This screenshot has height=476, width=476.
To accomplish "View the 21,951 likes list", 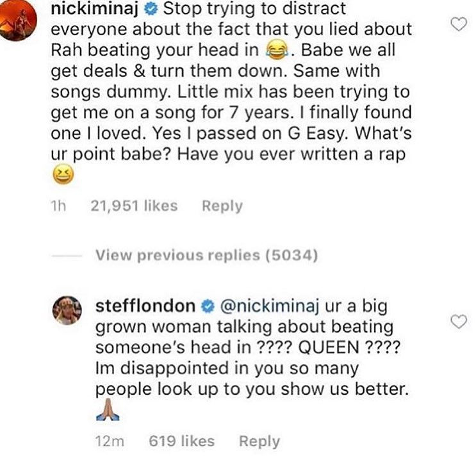I will point(135,206).
